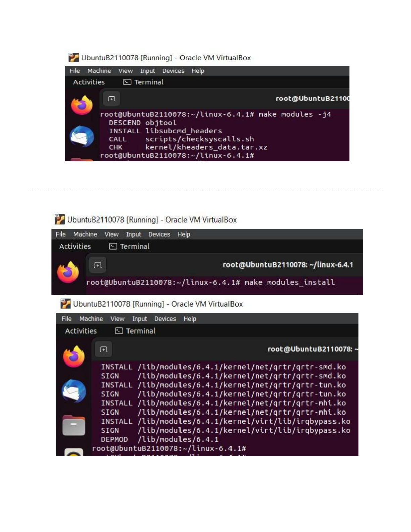Open Help menu in bottom VirtualBox window
Screen dimensions: 411x532
click(190, 319)
